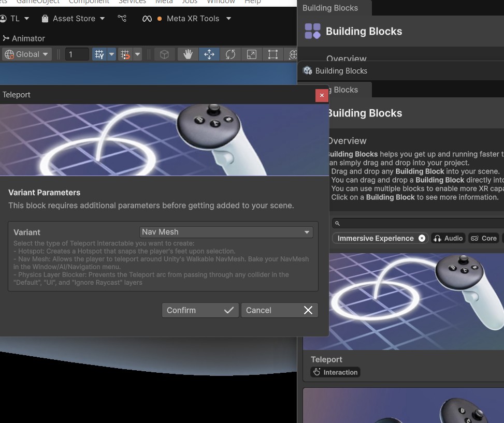Screen dimensions: 504x423
Task: Select the Rotate tool
Action: pos(231,54)
